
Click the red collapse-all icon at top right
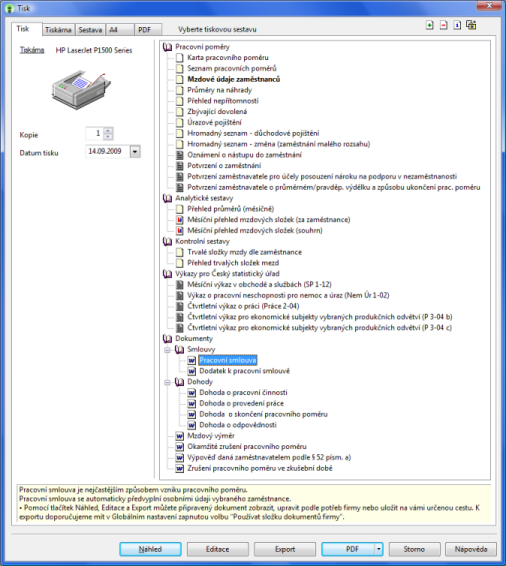[444, 25]
